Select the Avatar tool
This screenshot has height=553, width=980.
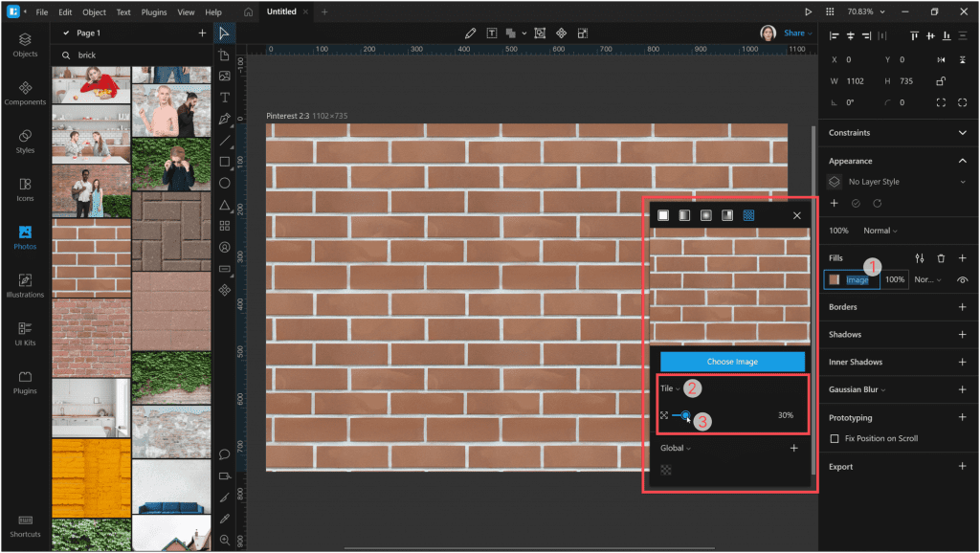pos(224,248)
